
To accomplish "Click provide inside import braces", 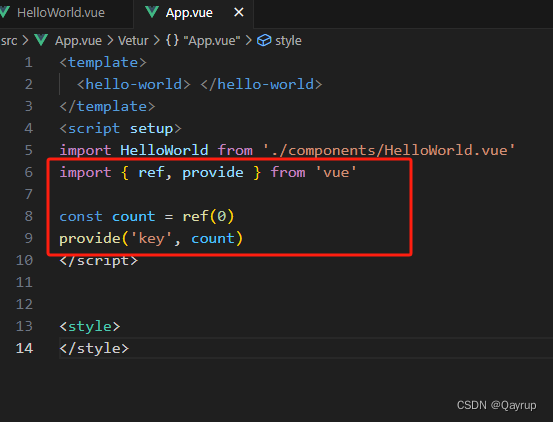I will (213, 173).
